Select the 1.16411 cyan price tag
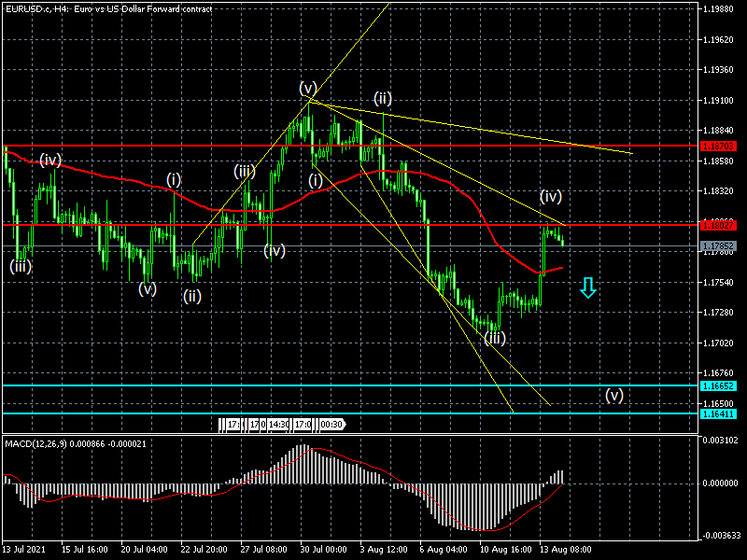The image size is (747, 560). click(x=721, y=413)
